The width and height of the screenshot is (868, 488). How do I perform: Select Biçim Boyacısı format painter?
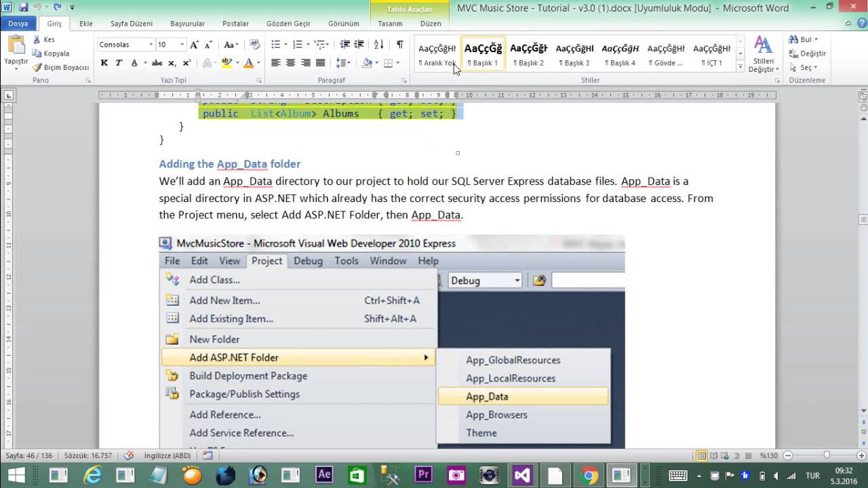click(x=60, y=67)
